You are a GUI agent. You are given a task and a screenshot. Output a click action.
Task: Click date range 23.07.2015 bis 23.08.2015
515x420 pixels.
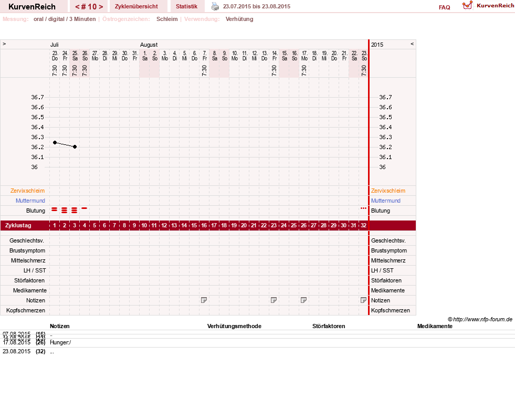pos(257,6)
